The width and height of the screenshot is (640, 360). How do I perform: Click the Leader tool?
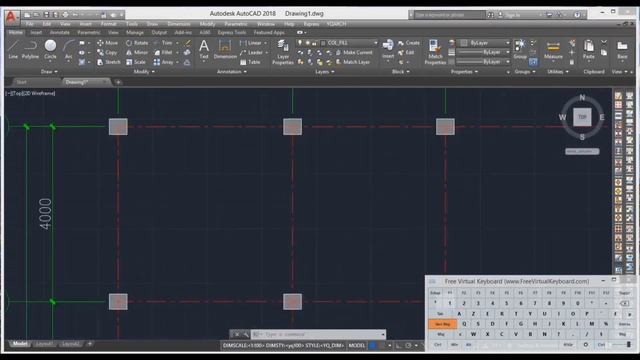[x=251, y=53]
